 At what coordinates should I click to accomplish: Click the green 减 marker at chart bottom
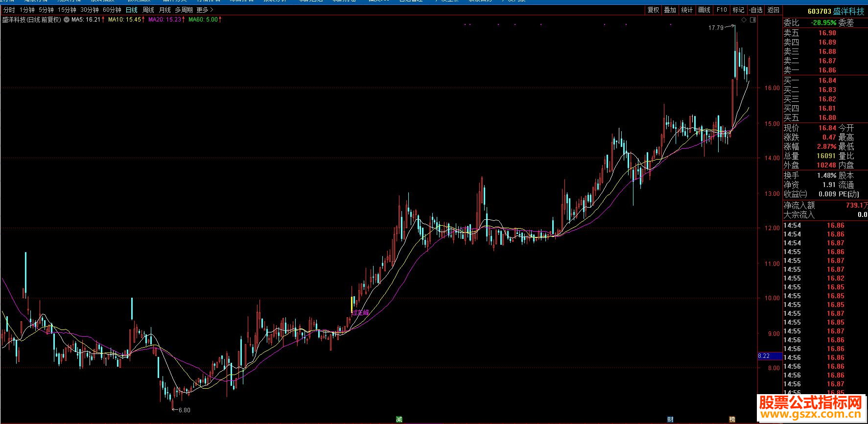pos(399,419)
